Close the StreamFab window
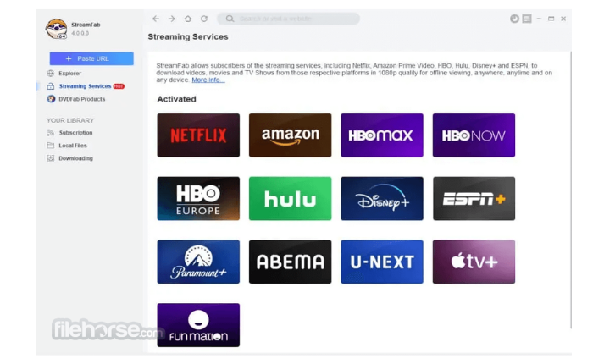This screenshot has height=364, width=593. point(563,19)
